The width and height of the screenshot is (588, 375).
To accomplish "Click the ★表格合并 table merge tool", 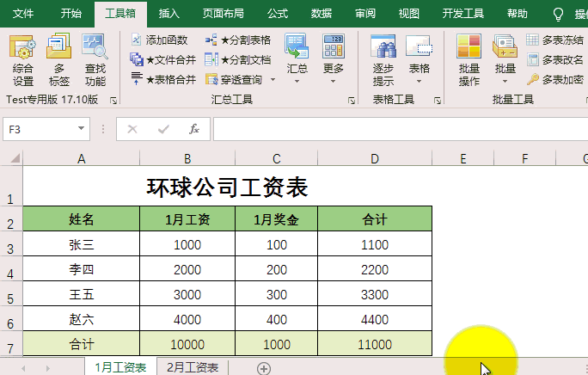I will click(162, 79).
